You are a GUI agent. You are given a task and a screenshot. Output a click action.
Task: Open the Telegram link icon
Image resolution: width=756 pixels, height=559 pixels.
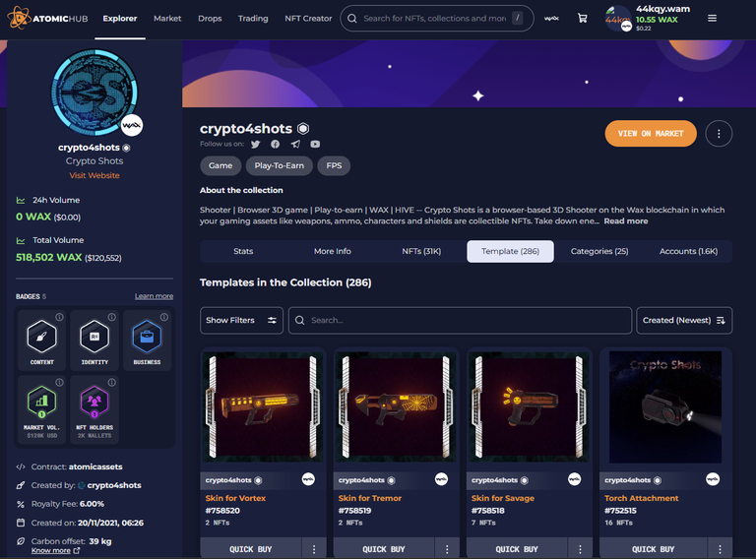295,144
